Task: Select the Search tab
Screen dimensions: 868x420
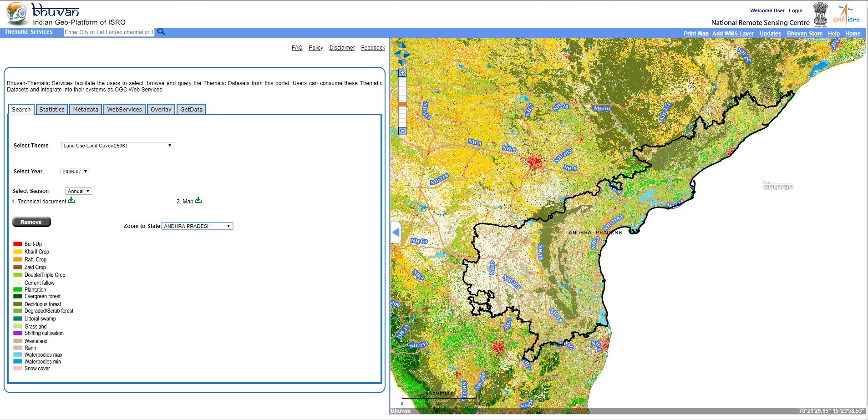Action: tap(21, 109)
